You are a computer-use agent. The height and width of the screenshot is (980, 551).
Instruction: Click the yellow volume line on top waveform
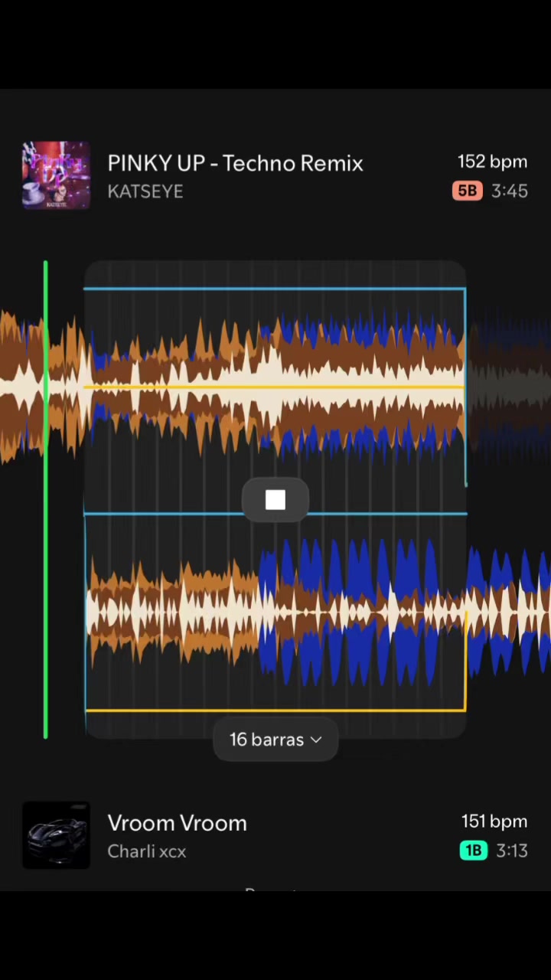point(274,387)
